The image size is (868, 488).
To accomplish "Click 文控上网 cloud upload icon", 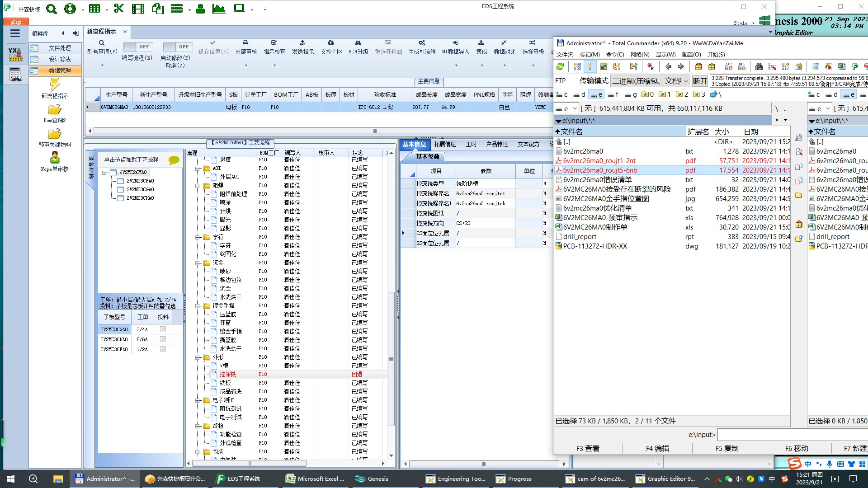I will pos(331,47).
